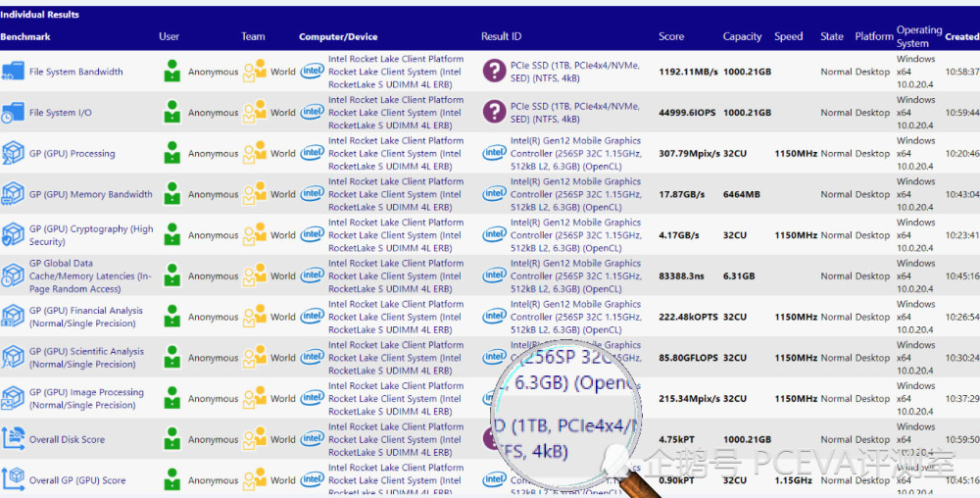Click the purple question mark icon in File System I/O row
980x498 pixels.
494,113
